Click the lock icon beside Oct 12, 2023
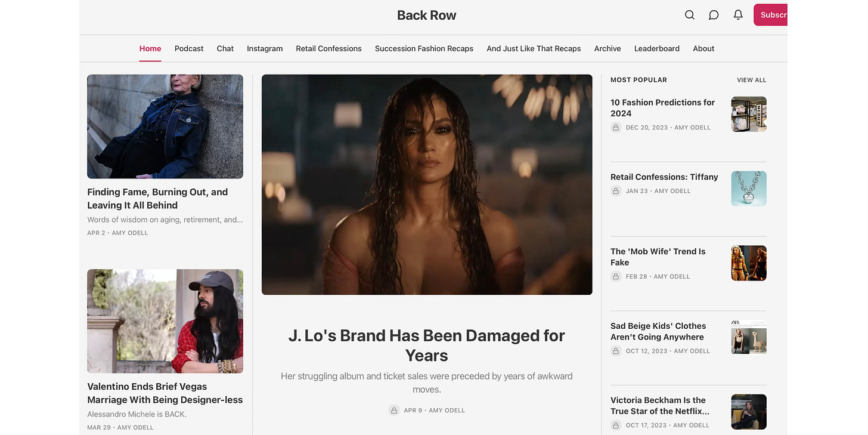 (x=616, y=351)
